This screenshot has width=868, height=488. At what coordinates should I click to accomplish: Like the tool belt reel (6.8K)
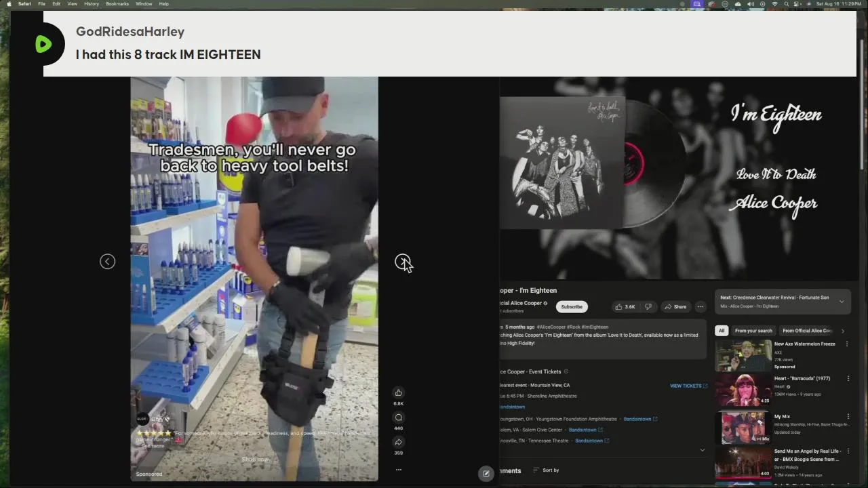pos(399,392)
